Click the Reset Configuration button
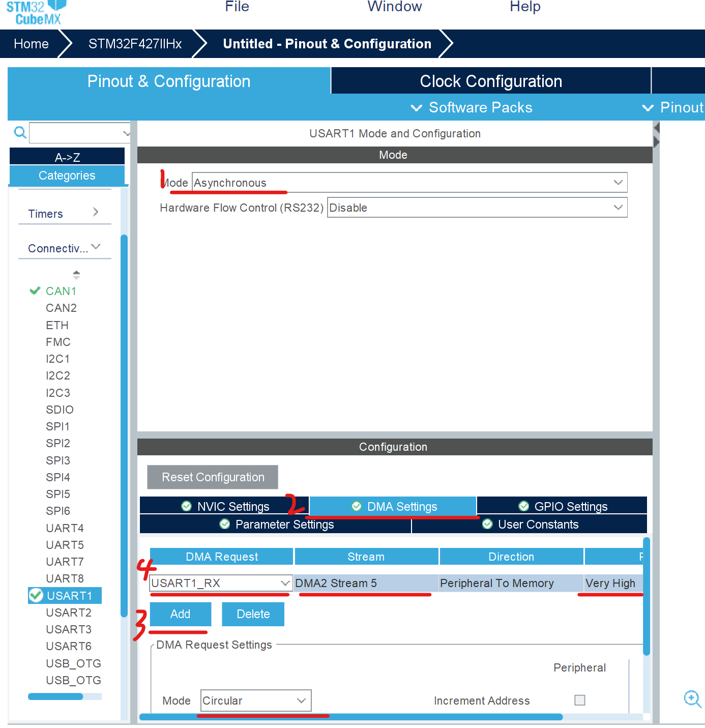Viewport: 705px width, 728px height. [213, 477]
